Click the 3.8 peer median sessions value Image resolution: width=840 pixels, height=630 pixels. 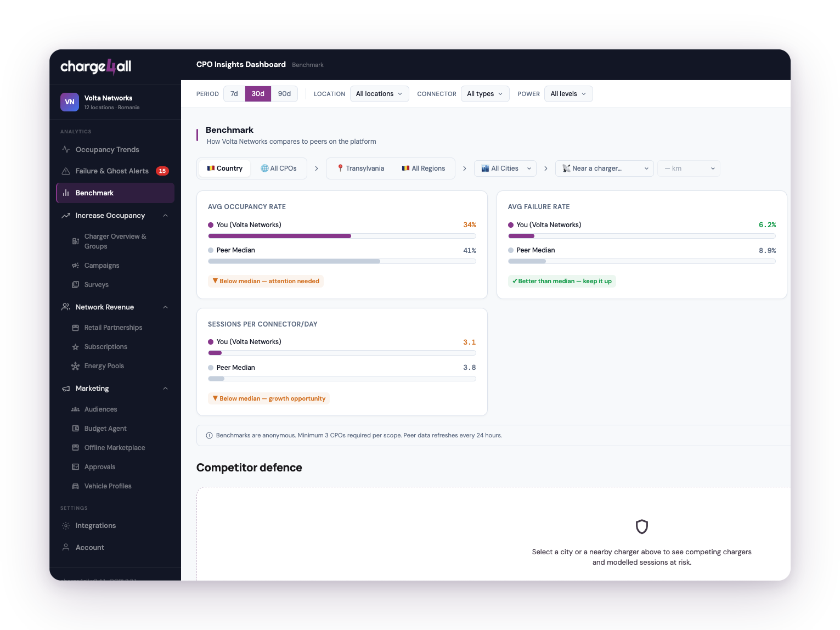(470, 368)
